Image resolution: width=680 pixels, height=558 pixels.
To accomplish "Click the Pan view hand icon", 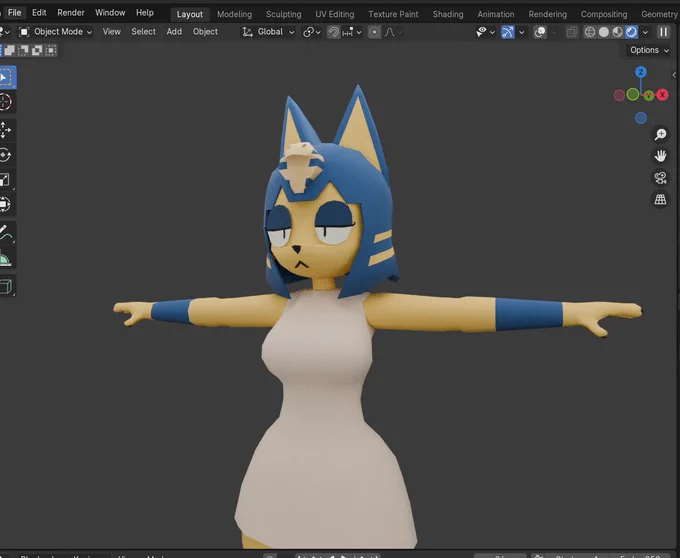I will coord(660,156).
